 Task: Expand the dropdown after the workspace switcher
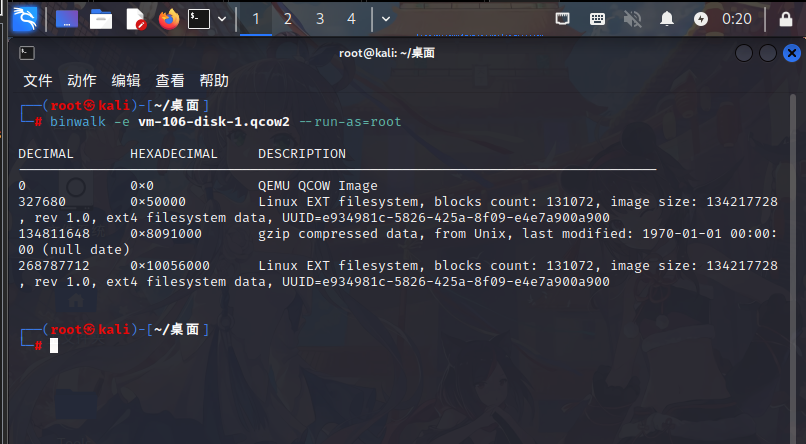coord(386,19)
